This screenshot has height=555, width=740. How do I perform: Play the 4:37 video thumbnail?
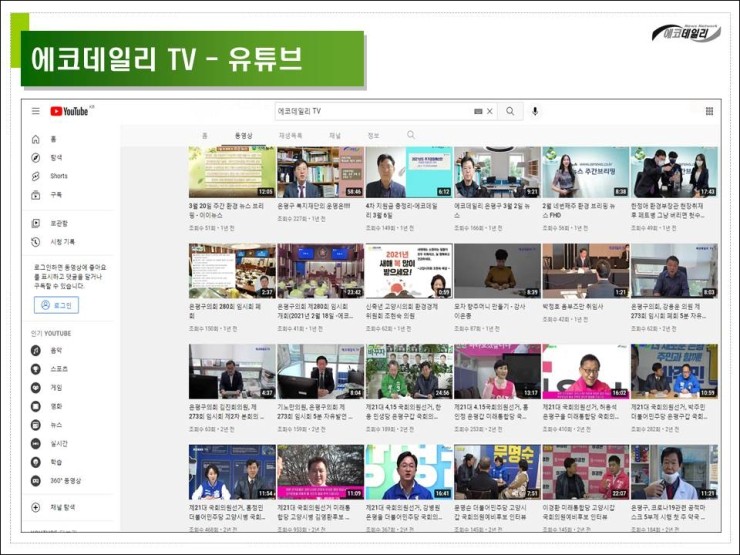click(232, 371)
